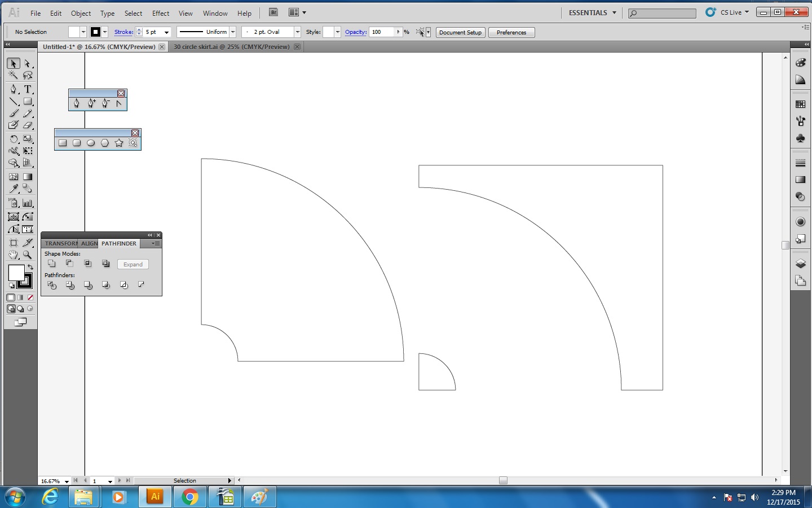Switch to Draw Behind mode
This screenshot has width=812, height=508.
(x=21, y=309)
